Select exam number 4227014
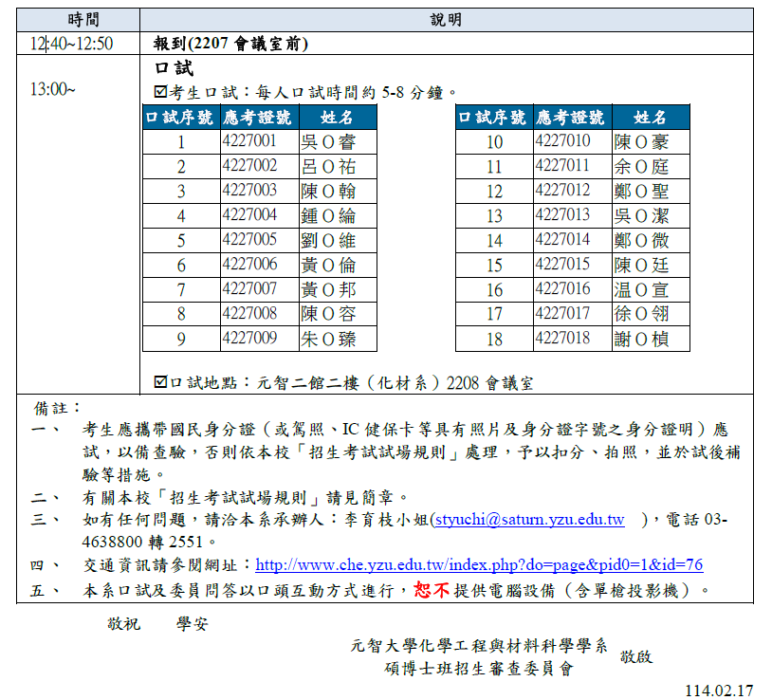Viewport: 772px width, 700px height. (562, 239)
